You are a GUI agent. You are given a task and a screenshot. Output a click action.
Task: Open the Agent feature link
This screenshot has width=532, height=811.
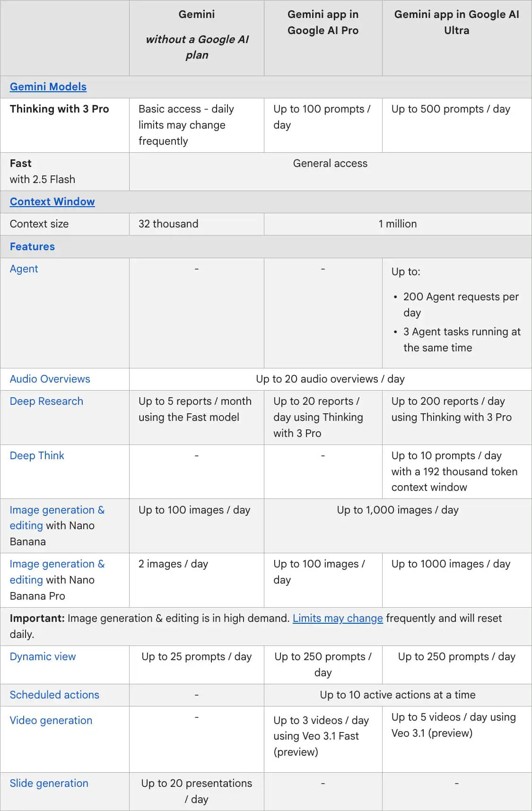point(24,269)
